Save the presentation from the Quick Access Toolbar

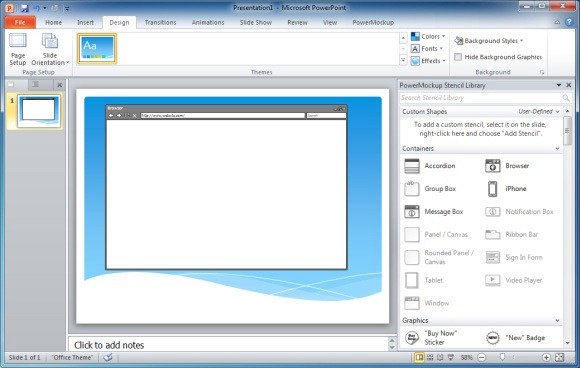click(24, 8)
